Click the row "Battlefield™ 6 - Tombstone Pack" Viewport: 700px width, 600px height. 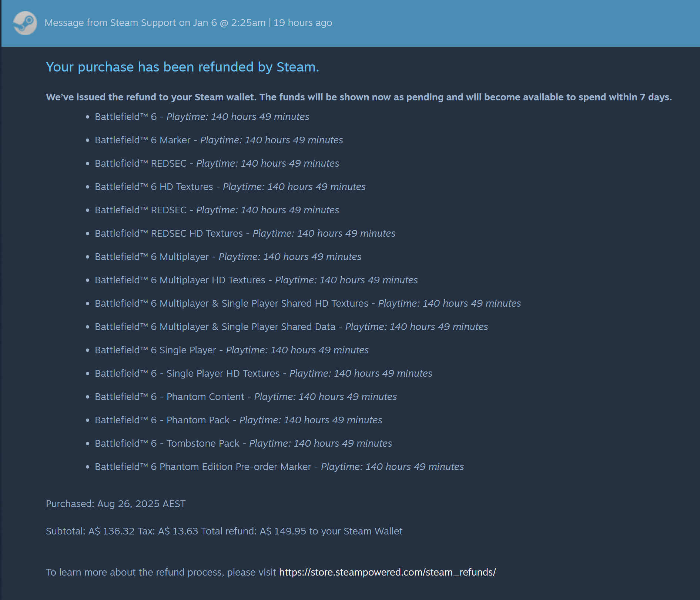click(243, 443)
